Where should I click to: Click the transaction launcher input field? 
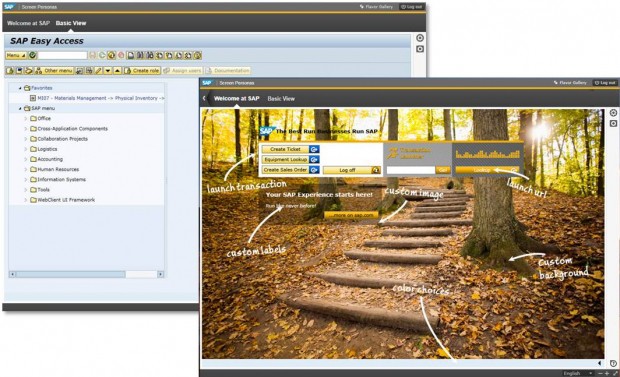coord(410,170)
